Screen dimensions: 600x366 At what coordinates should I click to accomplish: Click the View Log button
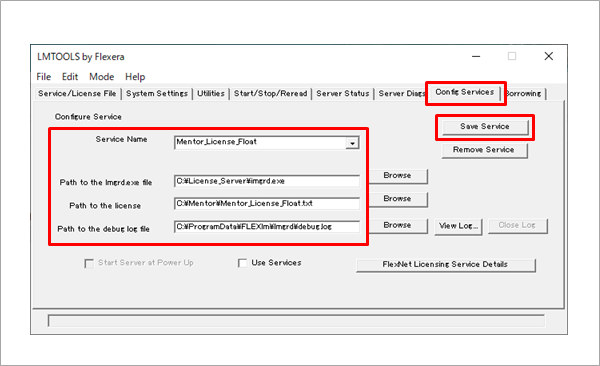coord(458,226)
